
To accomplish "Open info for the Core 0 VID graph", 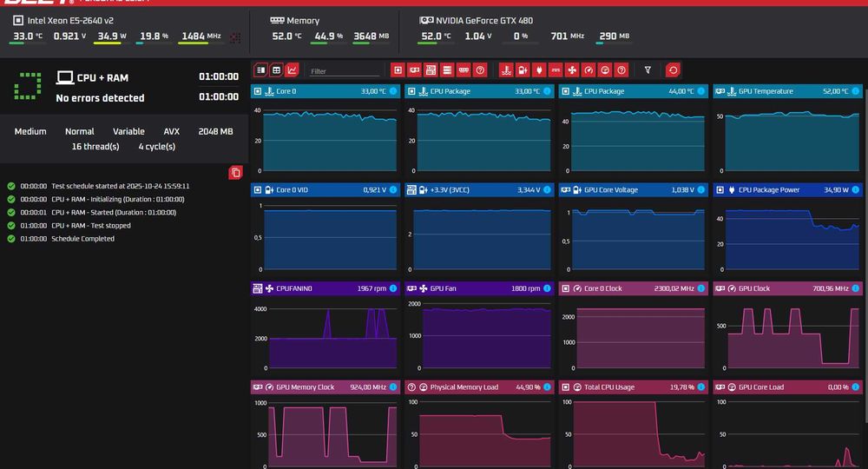I will pyautogui.click(x=393, y=190).
